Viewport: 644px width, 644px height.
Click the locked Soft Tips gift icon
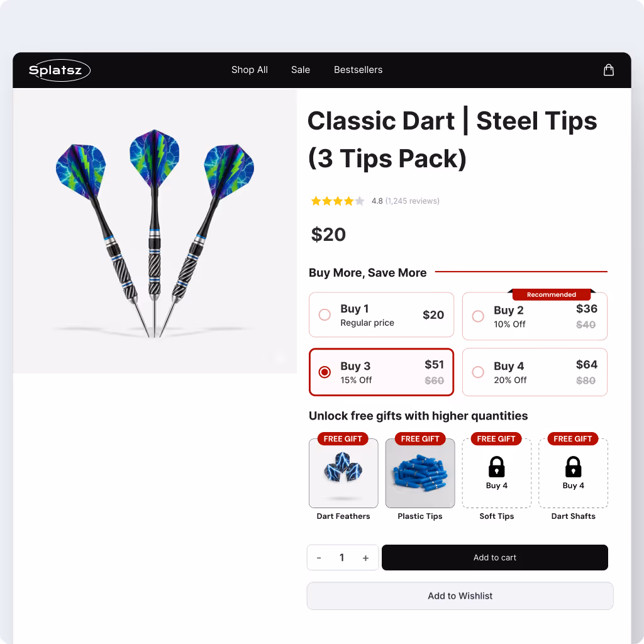click(496, 467)
